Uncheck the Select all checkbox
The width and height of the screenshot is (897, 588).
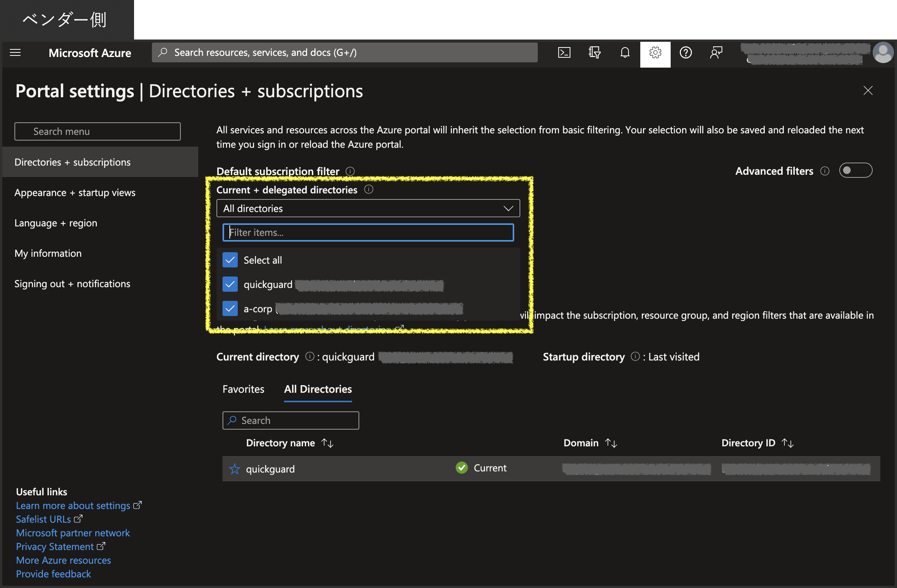click(230, 260)
